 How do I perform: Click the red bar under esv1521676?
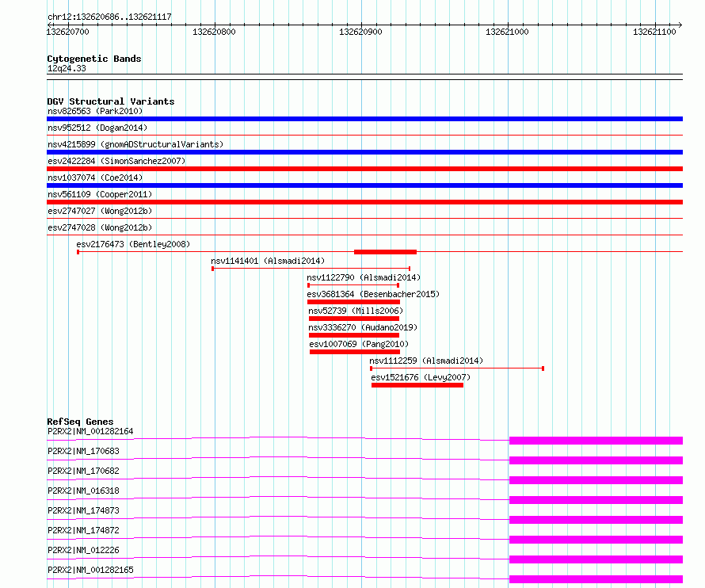point(417,385)
